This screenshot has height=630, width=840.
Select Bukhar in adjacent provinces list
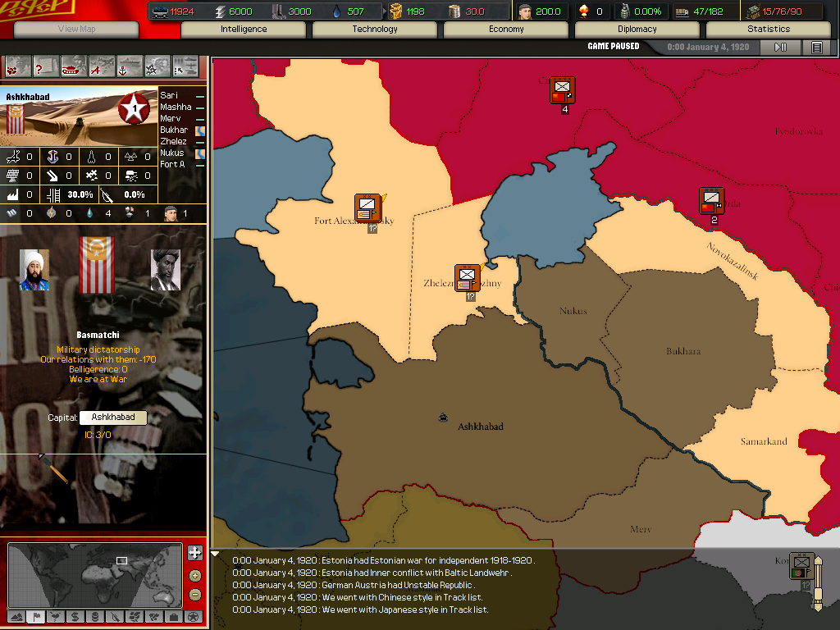coord(174,130)
